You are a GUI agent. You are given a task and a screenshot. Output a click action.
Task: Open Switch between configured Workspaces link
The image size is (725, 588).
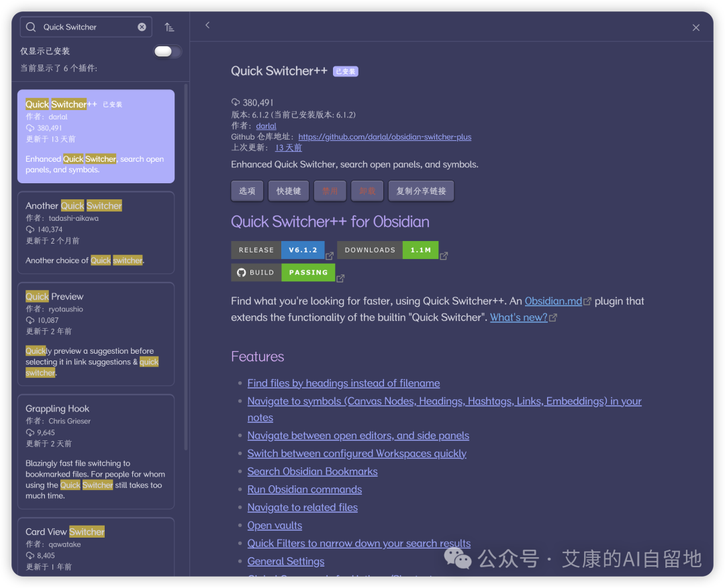coord(357,454)
